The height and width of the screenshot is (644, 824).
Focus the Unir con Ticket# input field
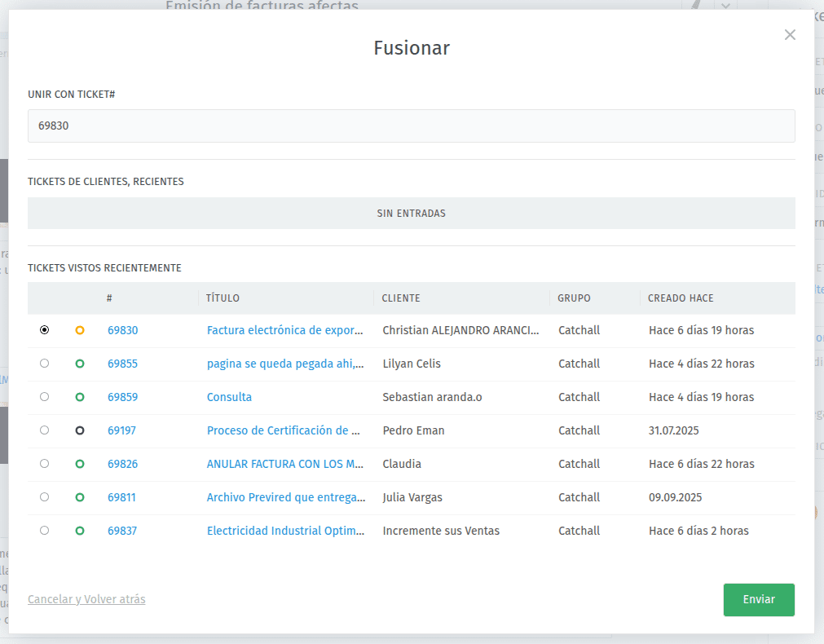[x=411, y=126]
